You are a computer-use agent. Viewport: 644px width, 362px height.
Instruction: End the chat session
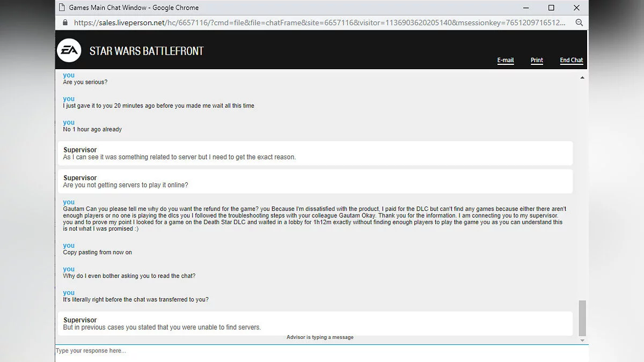click(x=571, y=60)
